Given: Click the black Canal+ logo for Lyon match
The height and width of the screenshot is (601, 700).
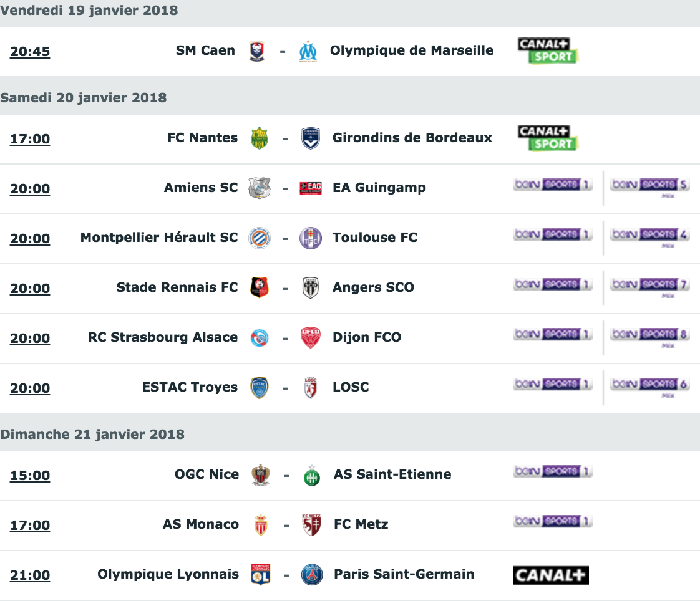Looking at the screenshot, I should (551, 575).
